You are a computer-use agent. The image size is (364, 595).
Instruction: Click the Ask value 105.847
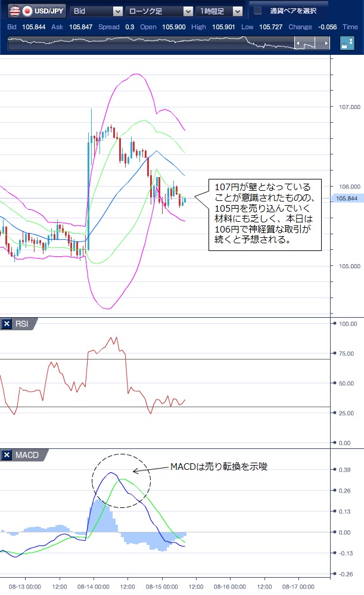pyautogui.click(x=81, y=27)
